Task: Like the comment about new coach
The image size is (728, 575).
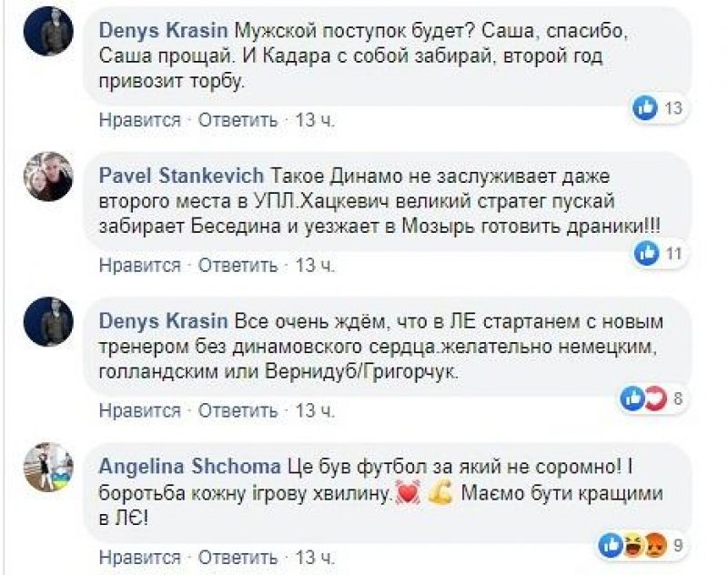Action: [x=140, y=410]
